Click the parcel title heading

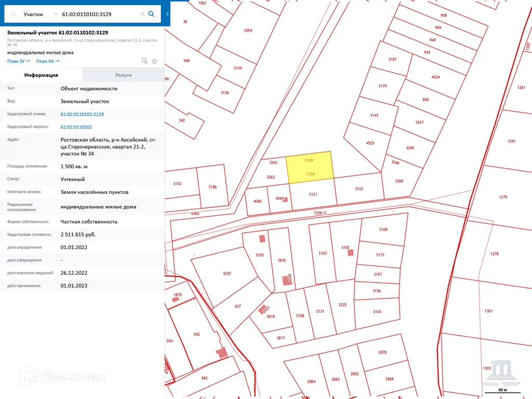(58, 33)
